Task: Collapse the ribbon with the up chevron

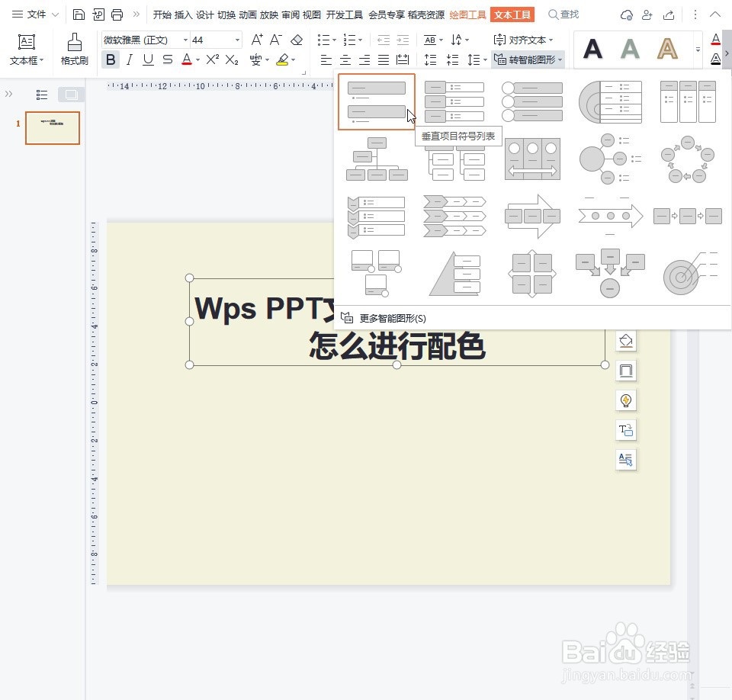Action: point(714,14)
